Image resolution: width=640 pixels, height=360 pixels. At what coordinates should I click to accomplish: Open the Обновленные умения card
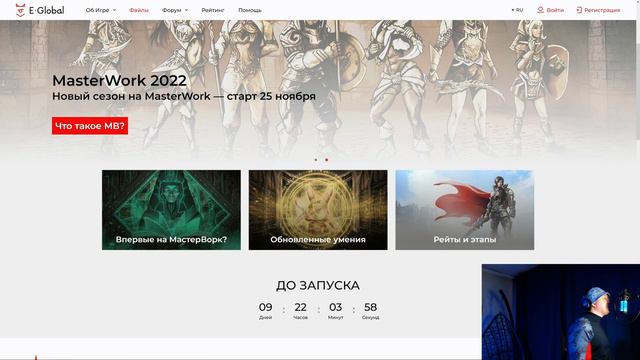point(318,210)
